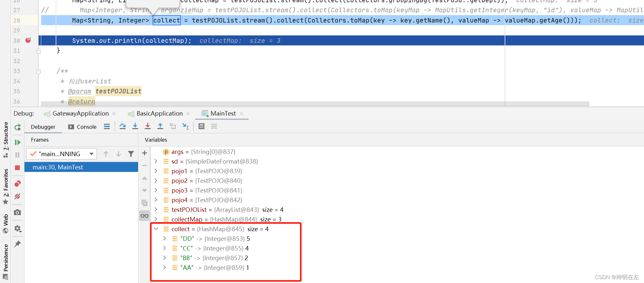Select next frame down arrow
Viewport: 644px width, 283px height.
point(118,154)
